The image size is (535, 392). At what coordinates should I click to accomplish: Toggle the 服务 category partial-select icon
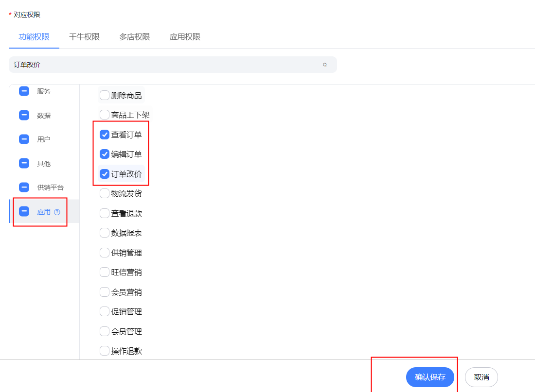tap(24, 91)
